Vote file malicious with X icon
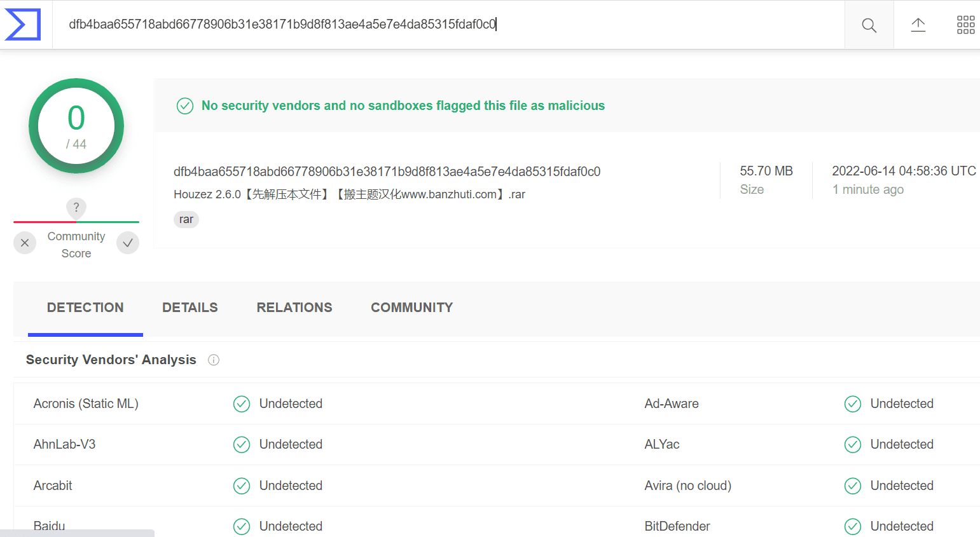Screen dimensions: 980x537 point(25,243)
